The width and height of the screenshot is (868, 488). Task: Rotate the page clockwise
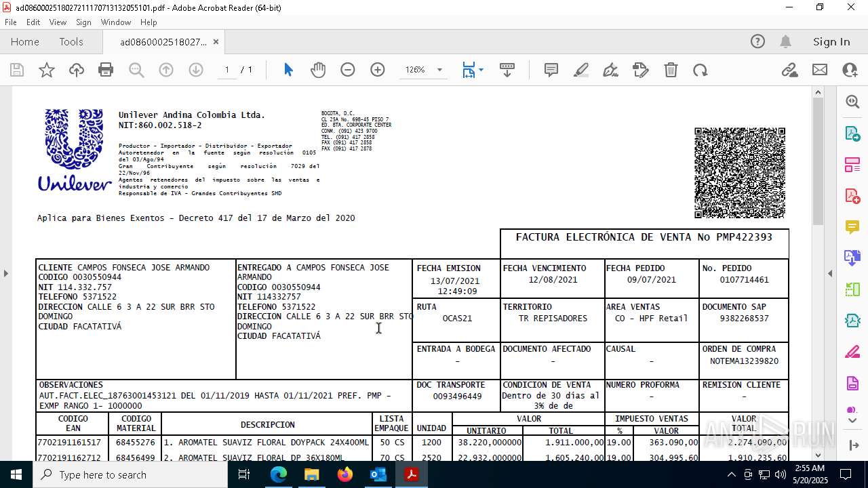[701, 70]
